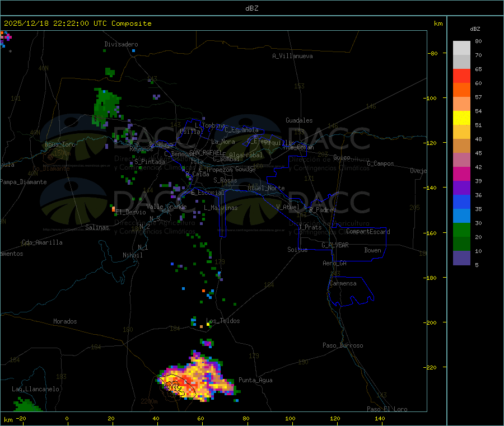Click the Pampa_Diamante location label
504x426 pixels.
point(24,182)
